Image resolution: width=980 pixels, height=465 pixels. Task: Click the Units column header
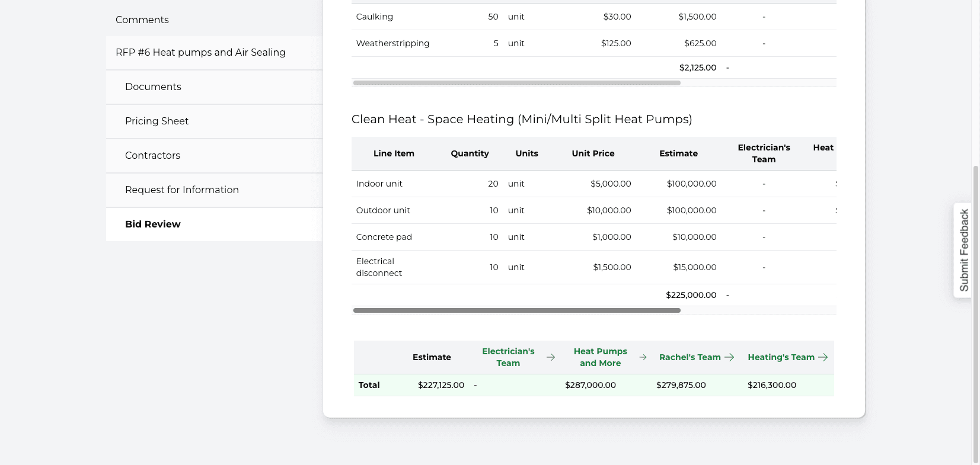526,153
